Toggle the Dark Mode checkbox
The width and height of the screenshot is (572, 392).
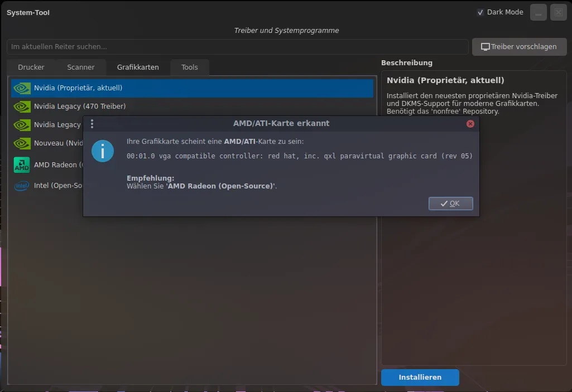point(480,12)
